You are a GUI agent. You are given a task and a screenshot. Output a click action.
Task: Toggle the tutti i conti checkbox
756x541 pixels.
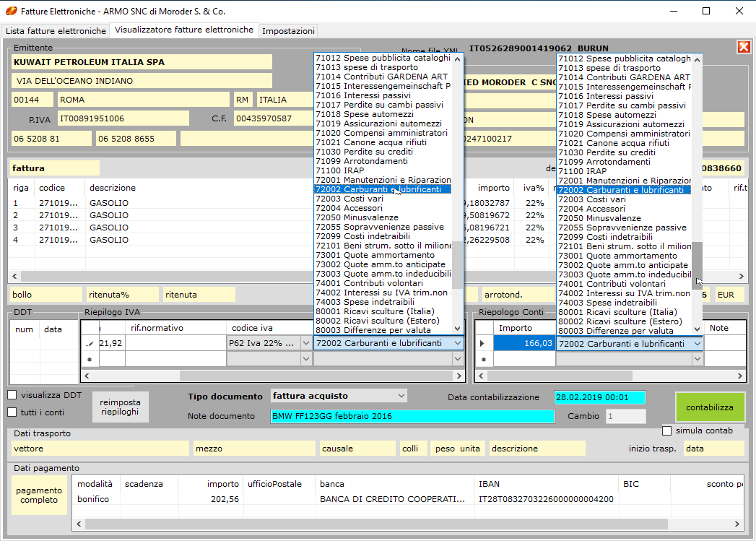point(12,412)
